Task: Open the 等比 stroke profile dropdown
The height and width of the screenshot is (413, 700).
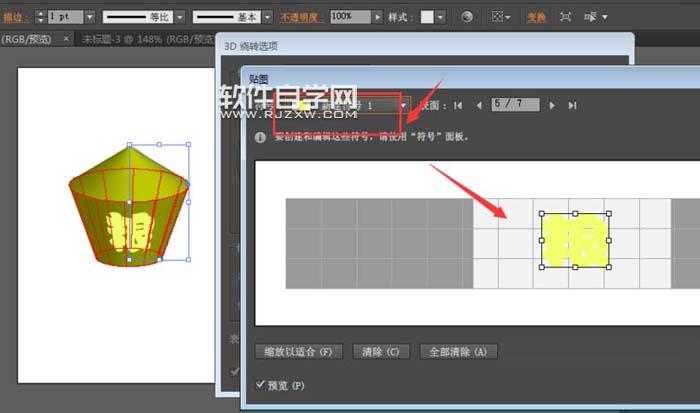Action: pyautogui.click(x=180, y=17)
